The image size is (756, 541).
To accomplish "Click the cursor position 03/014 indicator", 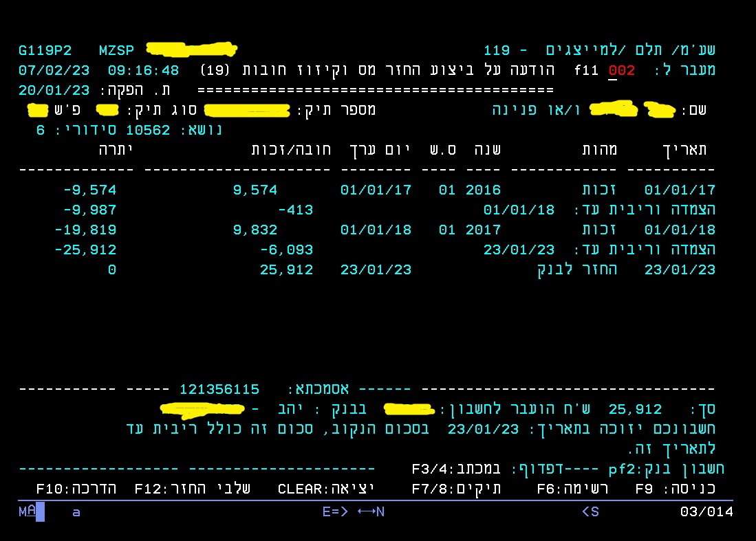I will tap(706, 511).
